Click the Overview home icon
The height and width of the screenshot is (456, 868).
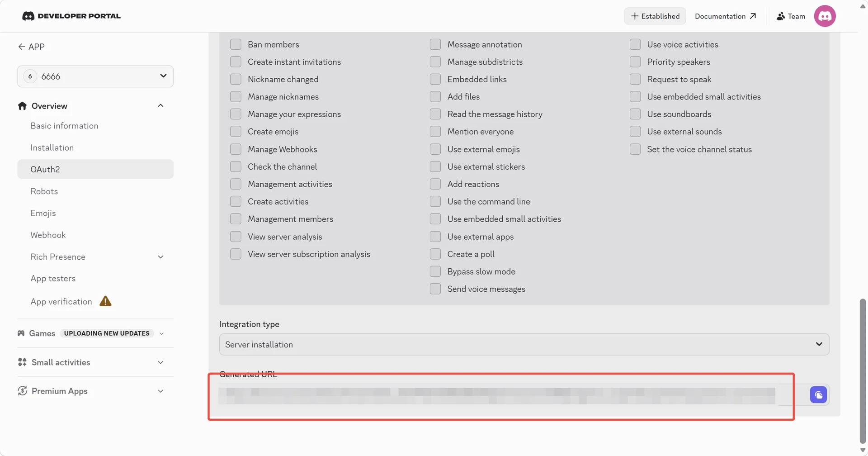click(x=22, y=106)
